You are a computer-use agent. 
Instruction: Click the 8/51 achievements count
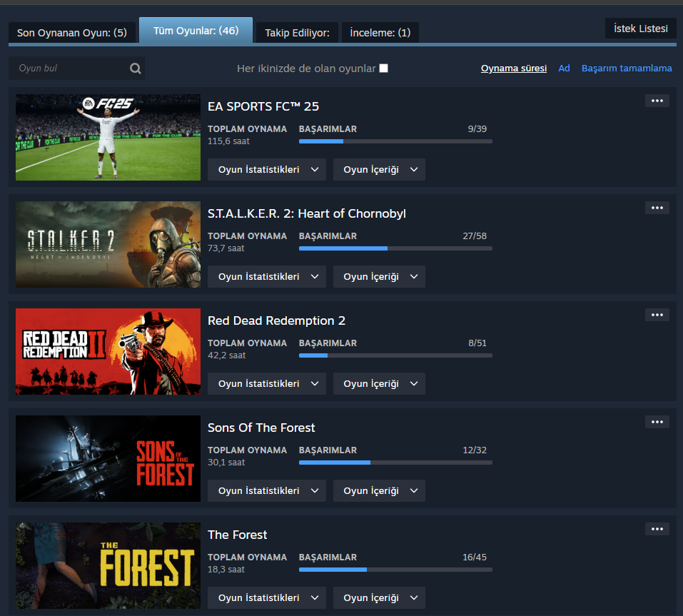[477, 343]
